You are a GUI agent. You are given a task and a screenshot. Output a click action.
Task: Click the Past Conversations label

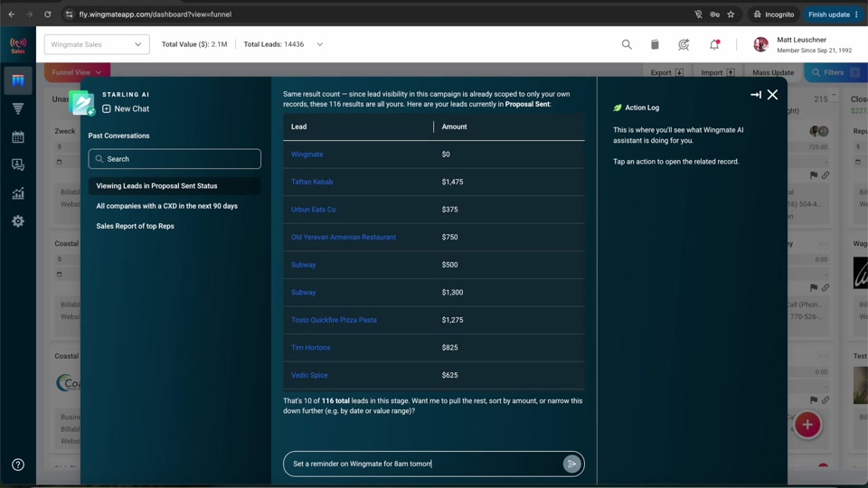(118, 136)
